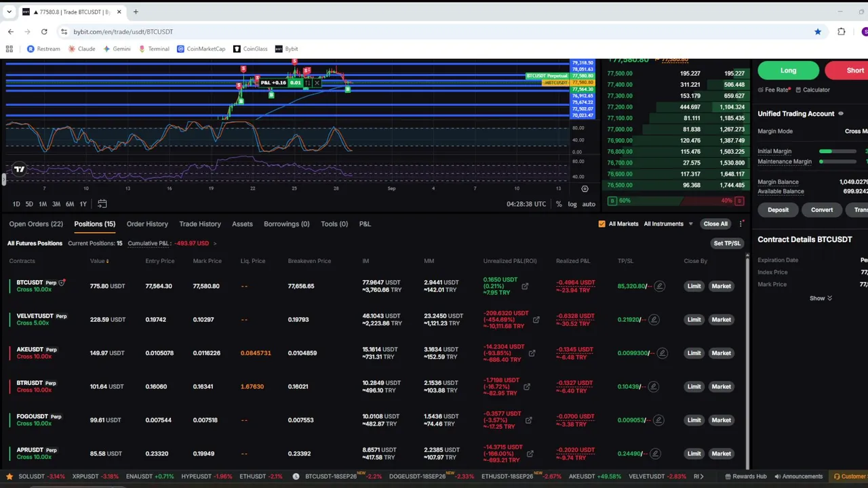
Task: Open the Claude bookmark
Action: pos(81,49)
